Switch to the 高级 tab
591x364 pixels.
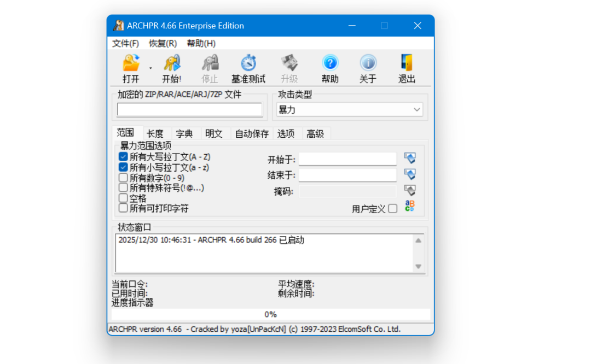click(315, 133)
